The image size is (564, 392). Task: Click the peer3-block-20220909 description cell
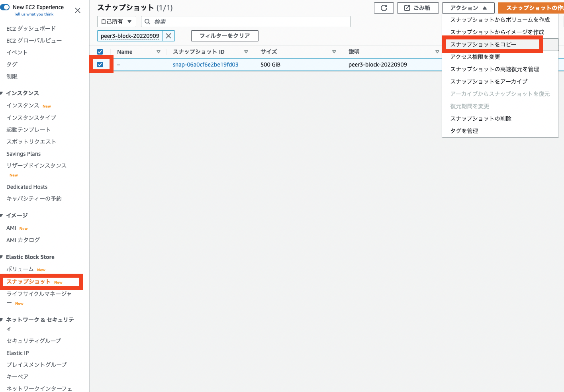(378, 65)
